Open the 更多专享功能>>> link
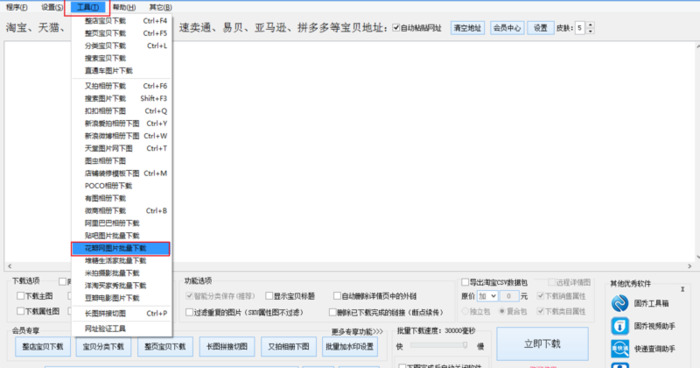The image size is (700, 368). 357,331
